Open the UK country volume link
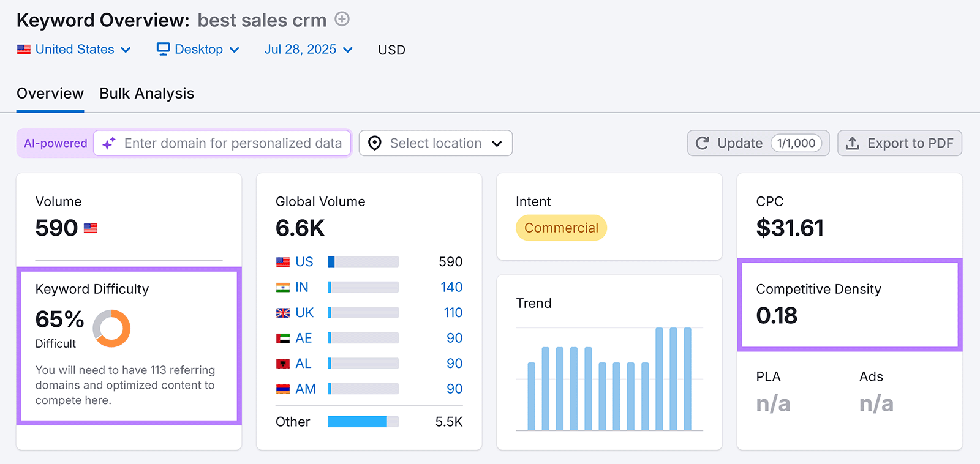980x464 pixels. click(x=304, y=313)
